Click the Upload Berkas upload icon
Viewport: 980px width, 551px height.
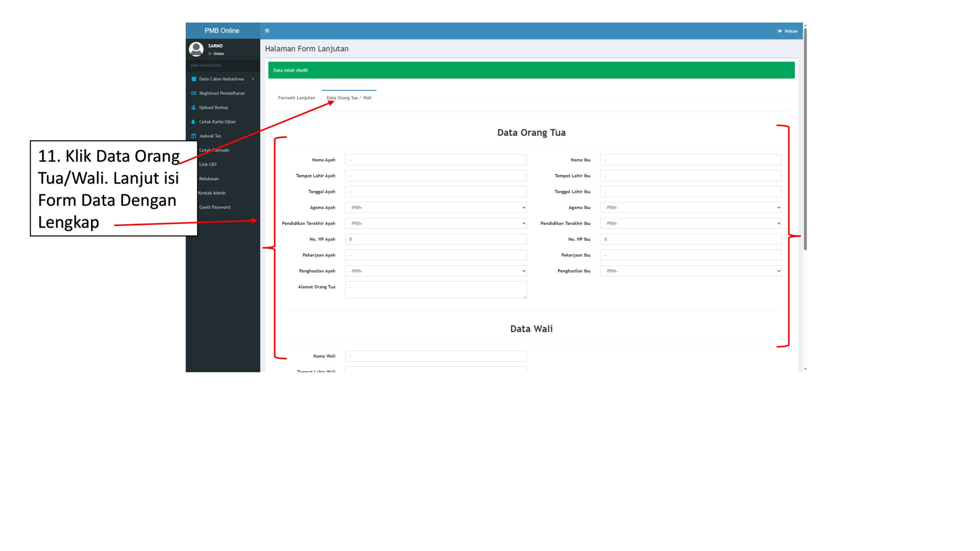click(194, 108)
